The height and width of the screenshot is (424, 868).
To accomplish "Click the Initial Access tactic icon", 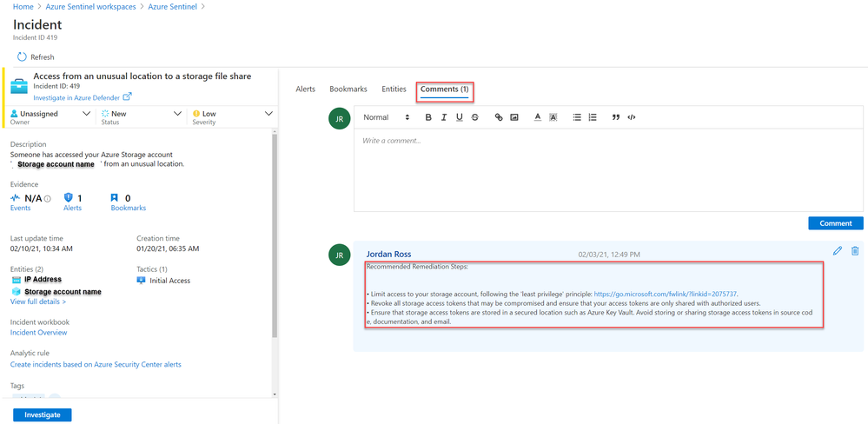I will [x=141, y=280].
